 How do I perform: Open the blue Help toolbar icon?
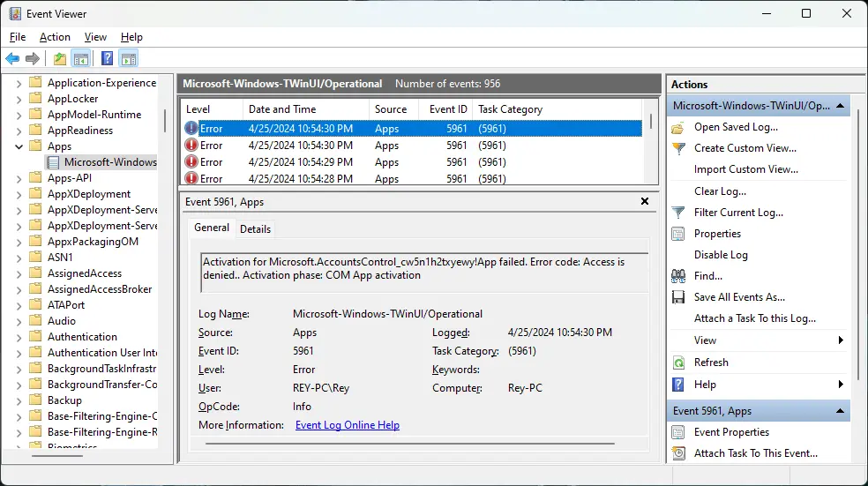pyautogui.click(x=108, y=58)
